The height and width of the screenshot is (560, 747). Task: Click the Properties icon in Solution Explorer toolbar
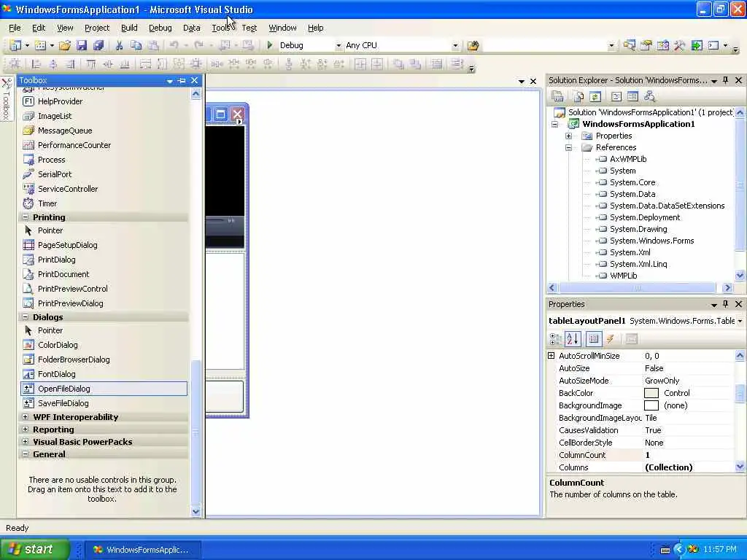[557, 97]
